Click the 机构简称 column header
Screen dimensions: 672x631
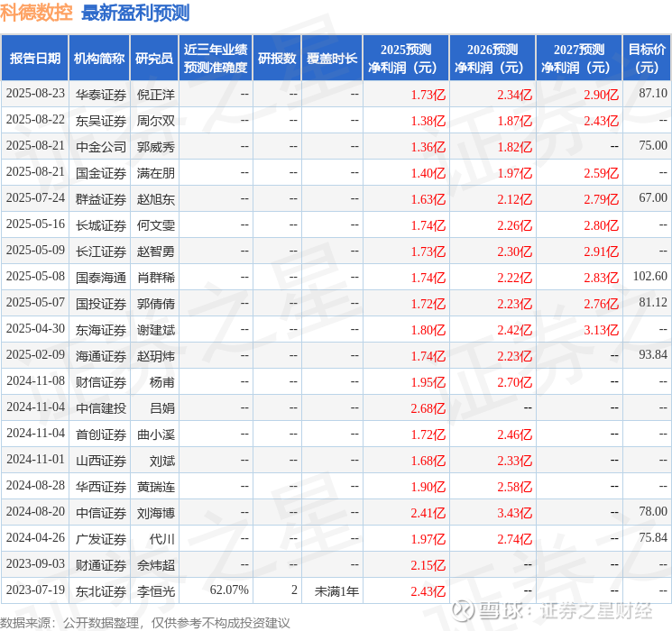tap(99, 59)
